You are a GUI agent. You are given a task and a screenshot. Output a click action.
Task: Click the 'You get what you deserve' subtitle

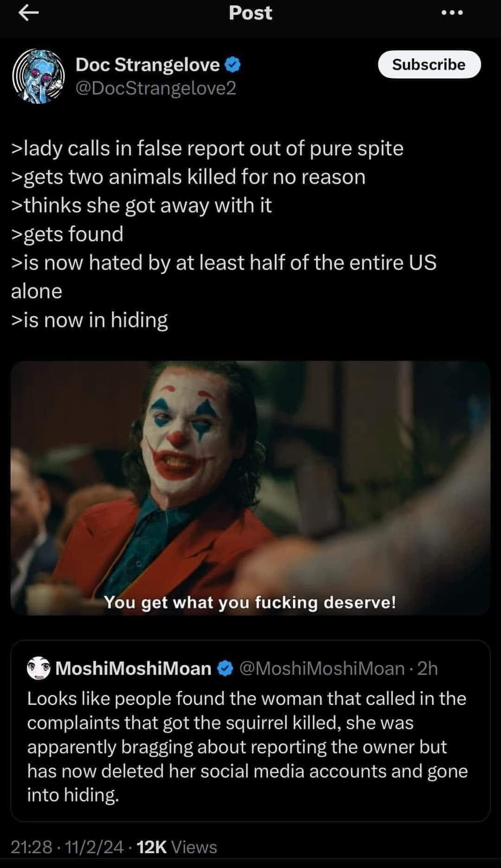pyautogui.click(x=250, y=602)
